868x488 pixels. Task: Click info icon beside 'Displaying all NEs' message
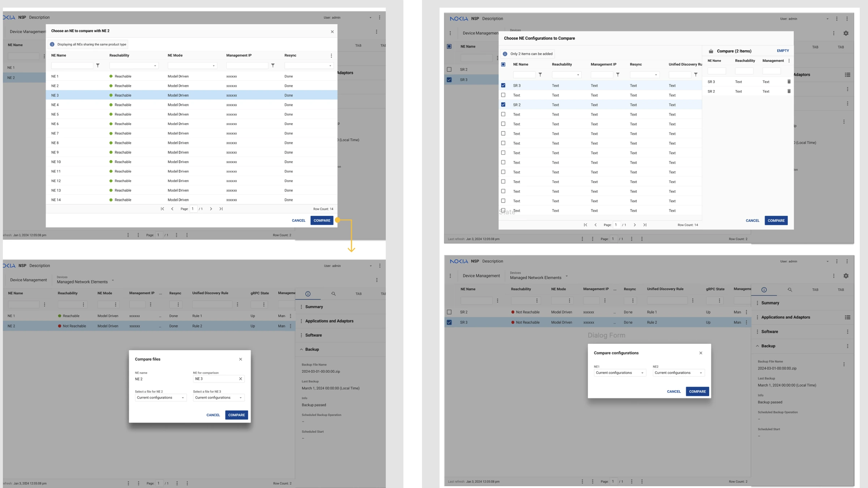point(52,44)
